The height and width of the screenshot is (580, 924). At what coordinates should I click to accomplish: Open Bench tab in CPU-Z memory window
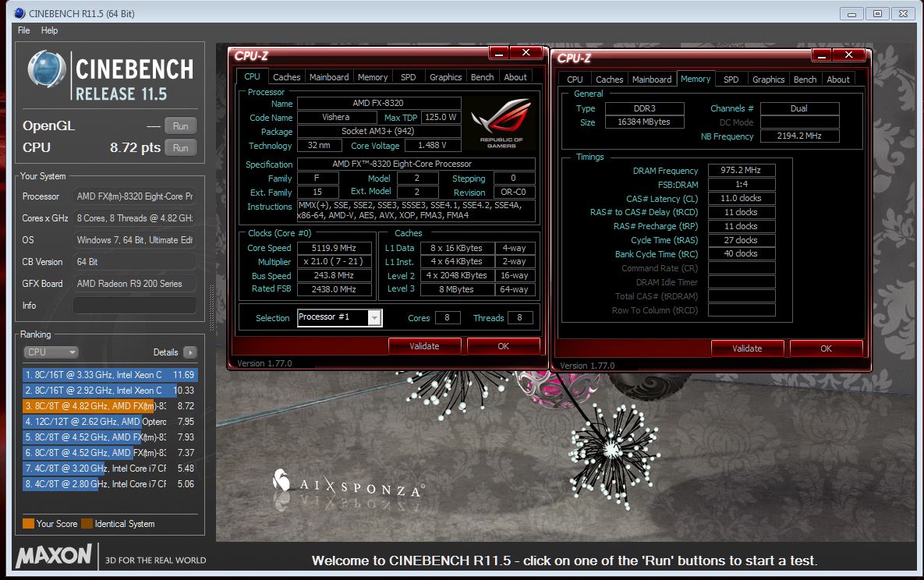[x=805, y=79]
